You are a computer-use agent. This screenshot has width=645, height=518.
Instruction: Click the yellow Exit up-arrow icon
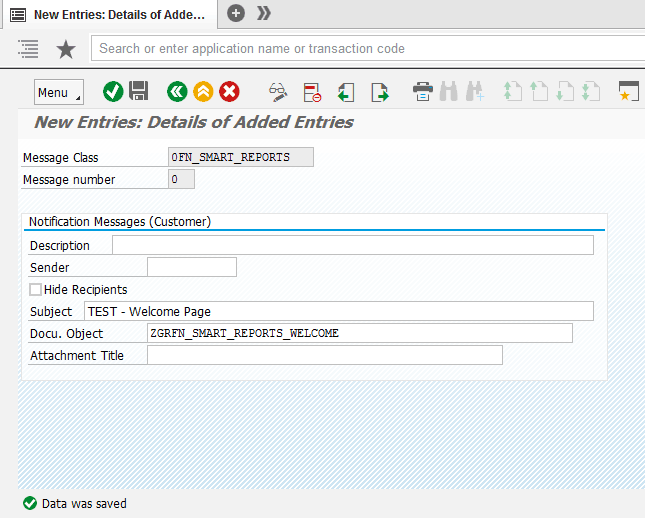click(x=203, y=92)
